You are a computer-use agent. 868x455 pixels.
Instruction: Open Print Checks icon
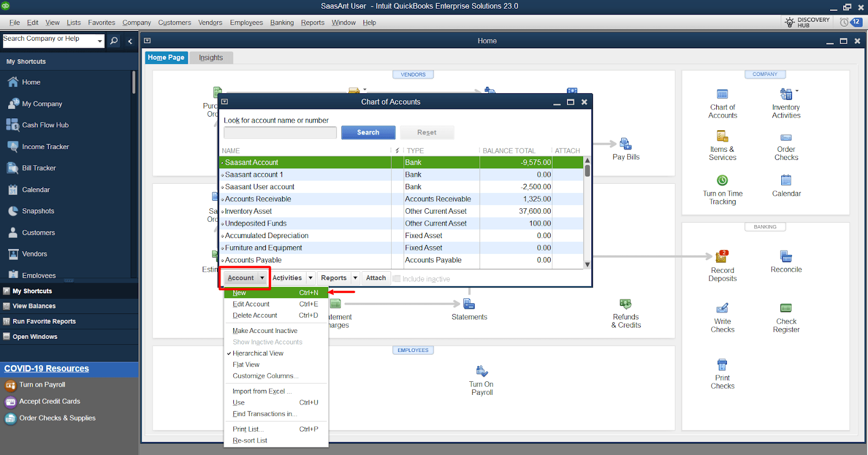pos(722,364)
